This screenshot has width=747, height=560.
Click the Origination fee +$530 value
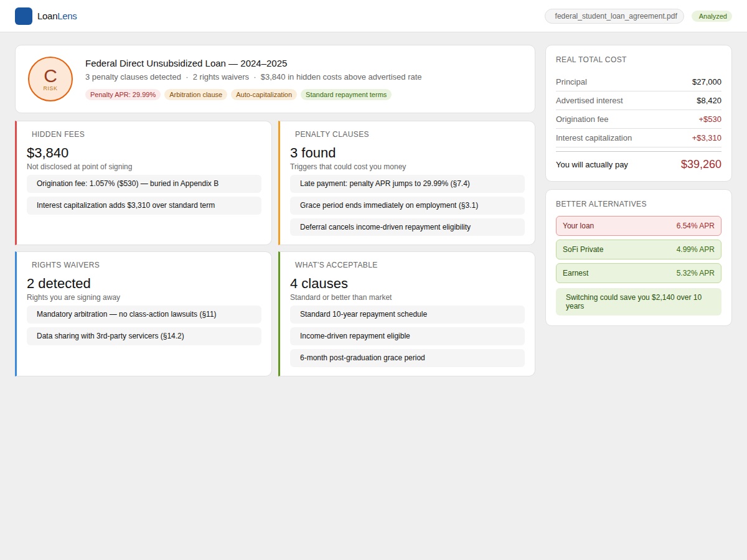pos(710,119)
